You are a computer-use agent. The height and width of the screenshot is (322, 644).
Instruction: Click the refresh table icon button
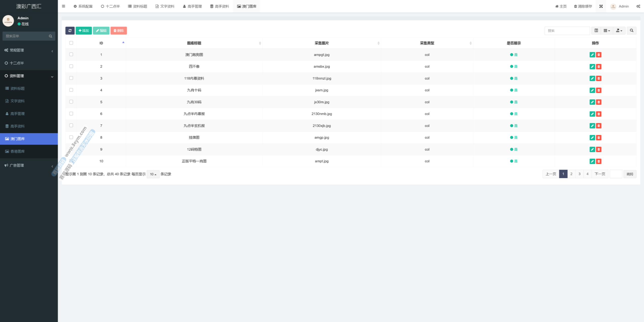point(70,30)
